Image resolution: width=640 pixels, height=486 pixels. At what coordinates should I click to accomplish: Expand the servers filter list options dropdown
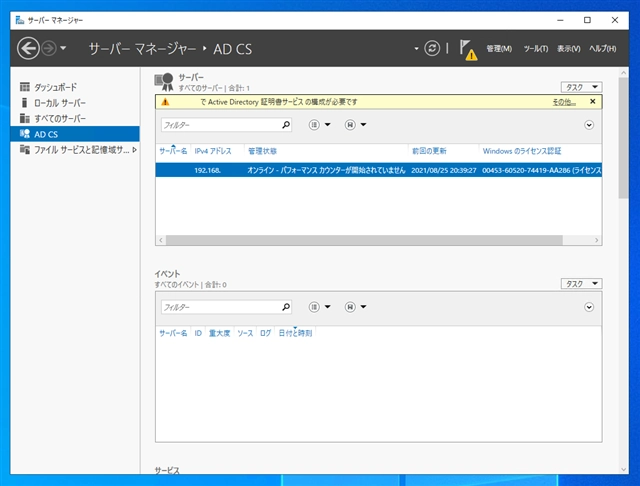(320, 125)
